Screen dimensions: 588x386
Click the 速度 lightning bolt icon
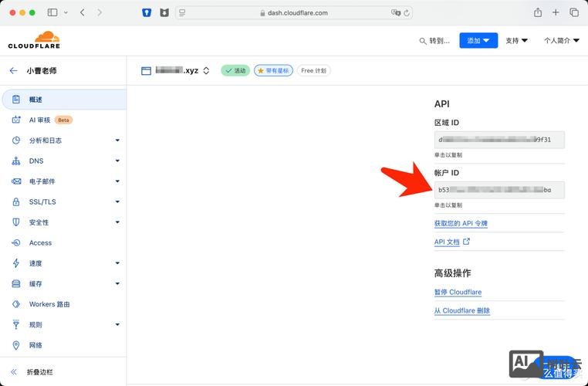[x=15, y=263]
